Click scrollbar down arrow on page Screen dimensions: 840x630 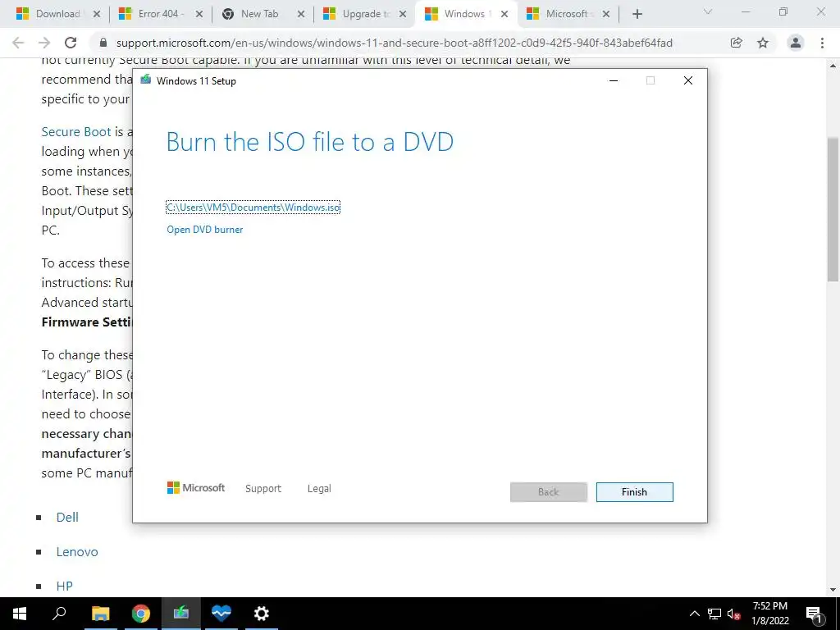click(x=833, y=590)
